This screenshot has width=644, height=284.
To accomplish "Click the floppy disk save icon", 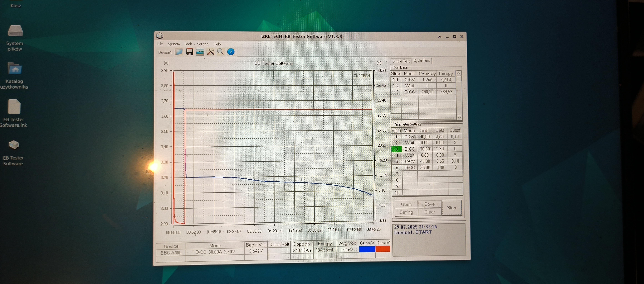I will pyautogui.click(x=189, y=52).
